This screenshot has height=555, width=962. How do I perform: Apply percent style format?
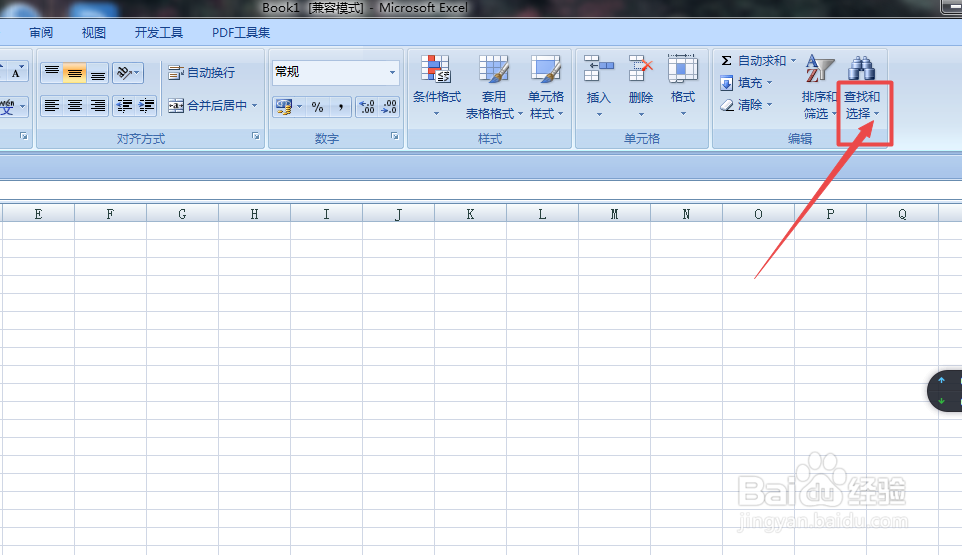point(317,107)
